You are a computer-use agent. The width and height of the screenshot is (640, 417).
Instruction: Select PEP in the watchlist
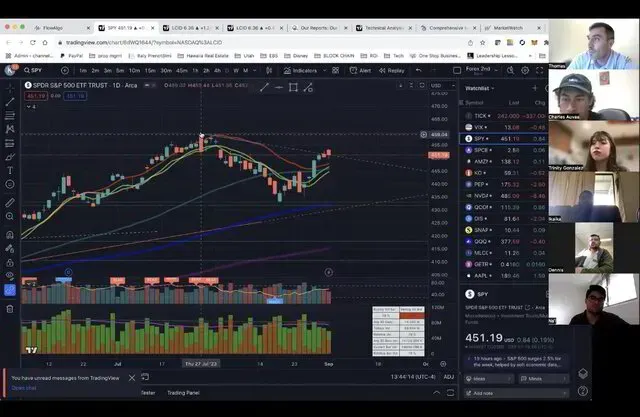504,184
